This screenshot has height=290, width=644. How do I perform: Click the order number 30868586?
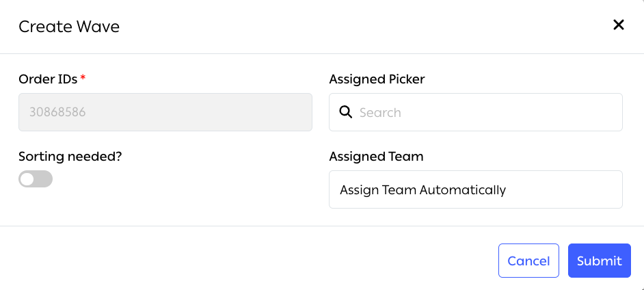[x=57, y=112]
